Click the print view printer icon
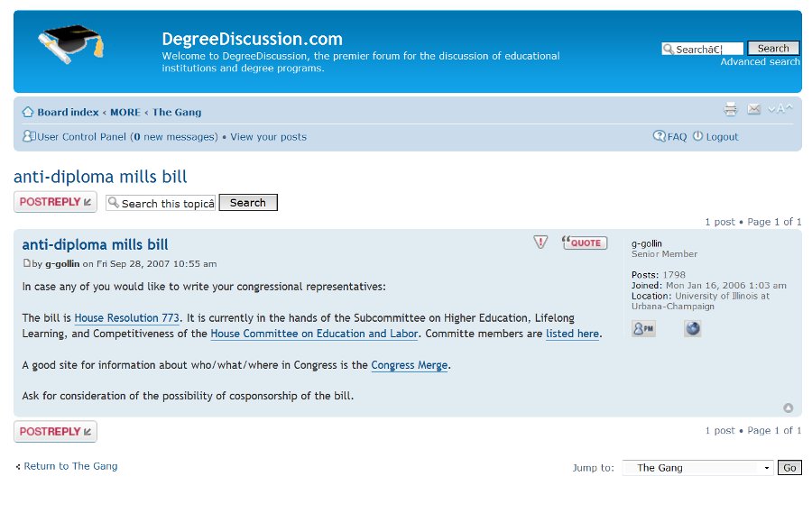Image resolution: width=812 pixels, height=513 pixels. [x=730, y=109]
